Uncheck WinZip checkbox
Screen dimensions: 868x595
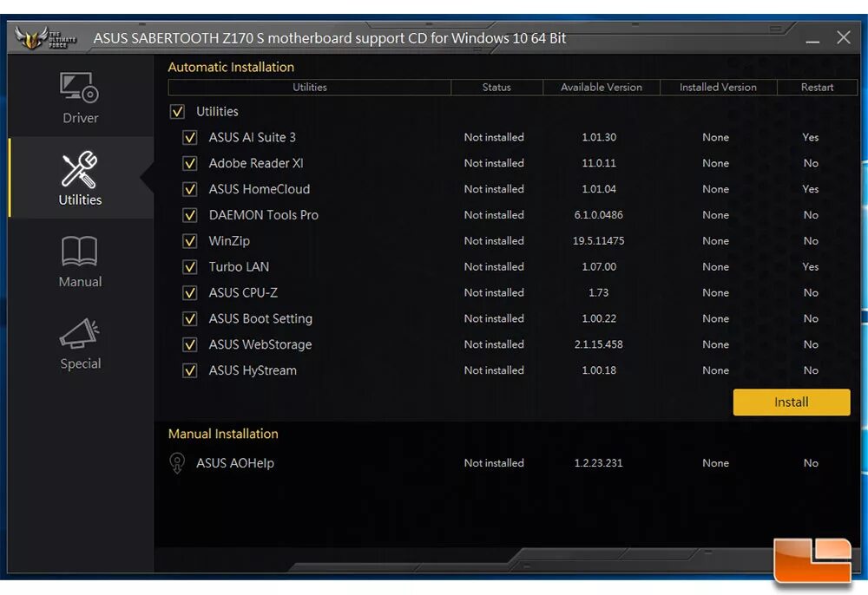pos(190,241)
